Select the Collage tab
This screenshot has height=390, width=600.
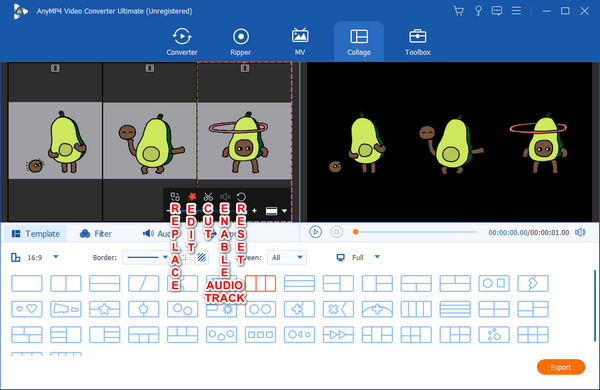[359, 42]
